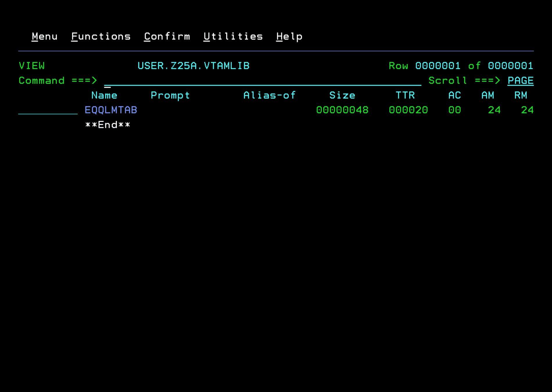
Task: Select the member EQQLMTAB
Action: click(x=111, y=110)
